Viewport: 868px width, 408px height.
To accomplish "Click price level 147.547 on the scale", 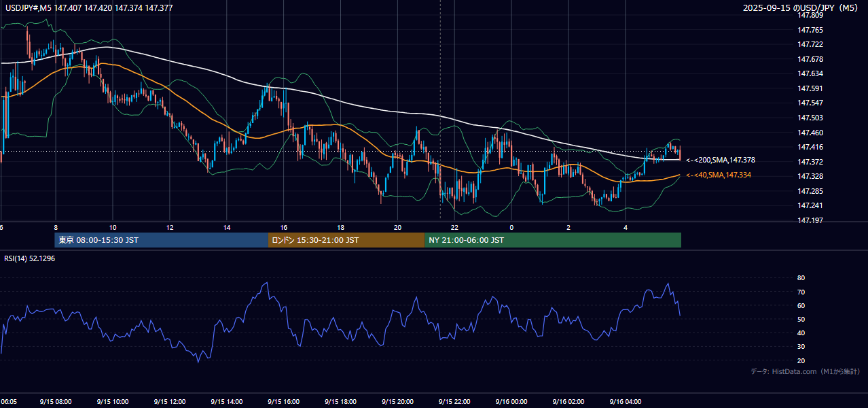I will [x=810, y=103].
